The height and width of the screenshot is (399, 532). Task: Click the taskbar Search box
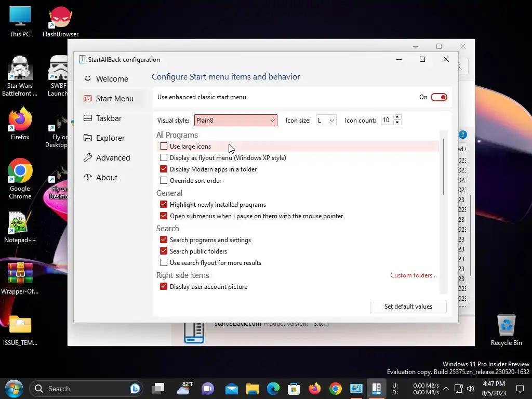click(x=86, y=389)
